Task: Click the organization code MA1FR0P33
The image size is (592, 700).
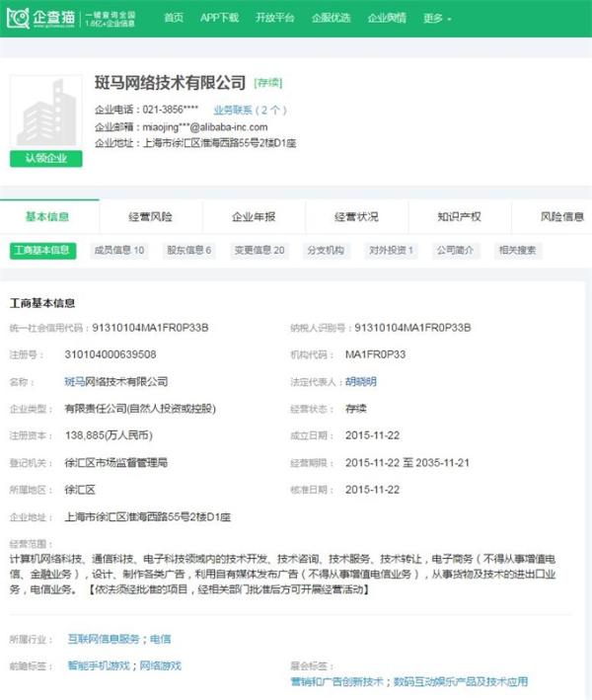Action: click(x=375, y=354)
